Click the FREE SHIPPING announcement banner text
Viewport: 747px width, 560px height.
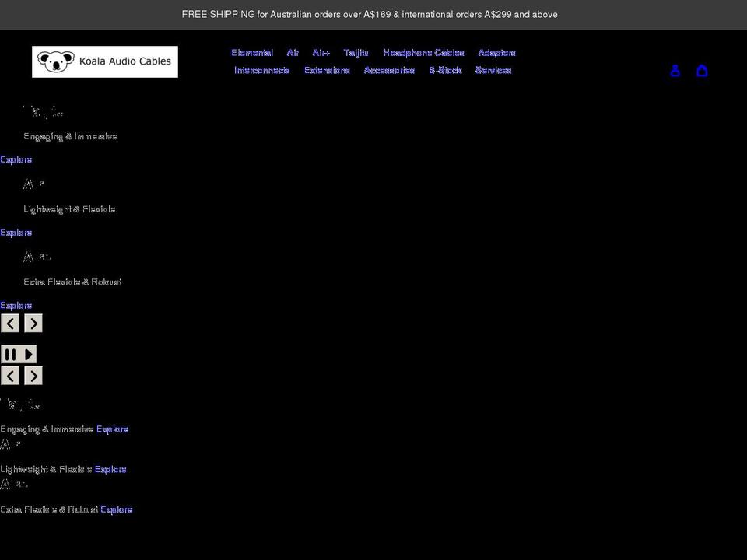[370, 14]
